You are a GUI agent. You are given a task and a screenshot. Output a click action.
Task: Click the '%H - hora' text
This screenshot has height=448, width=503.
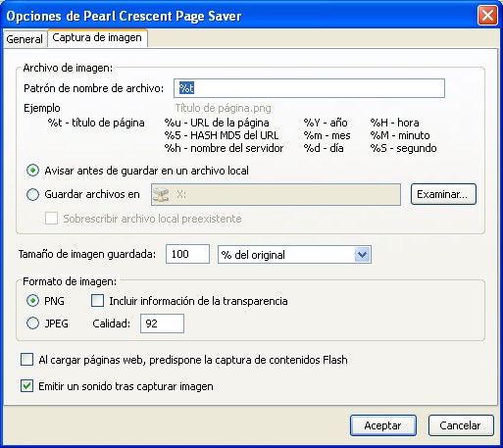(394, 123)
